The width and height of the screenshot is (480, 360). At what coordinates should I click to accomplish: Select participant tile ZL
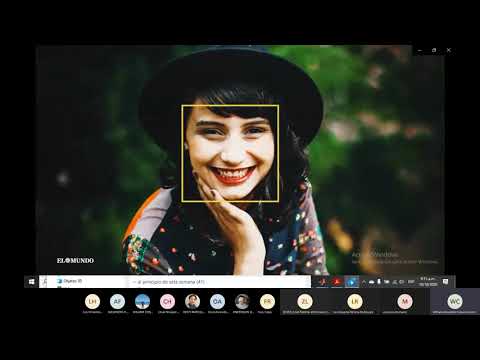(305, 302)
